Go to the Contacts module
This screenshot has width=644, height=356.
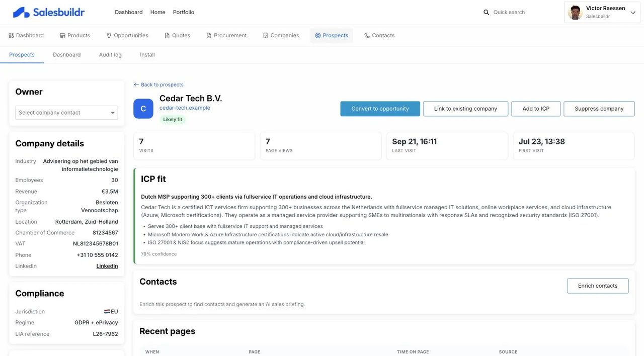coord(379,36)
